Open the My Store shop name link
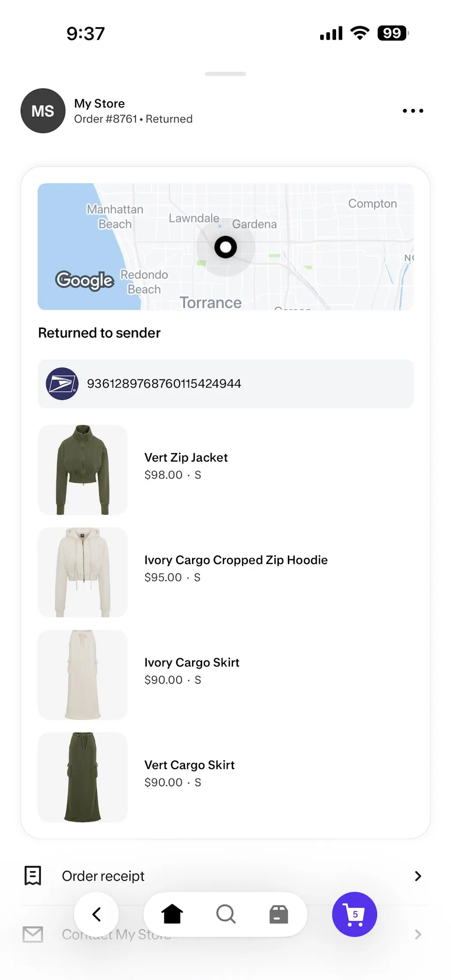The width and height of the screenshot is (451, 980). coord(100,104)
